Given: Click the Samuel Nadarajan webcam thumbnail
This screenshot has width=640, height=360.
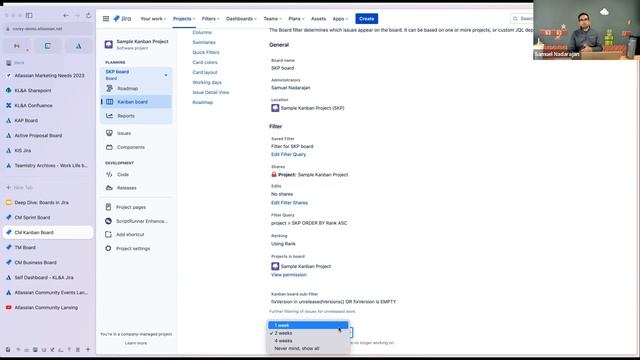Looking at the screenshot, I should [x=586, y=30].
